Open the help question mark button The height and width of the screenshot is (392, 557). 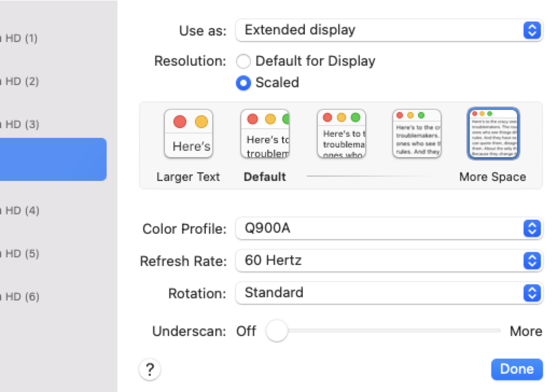[150, 369]
